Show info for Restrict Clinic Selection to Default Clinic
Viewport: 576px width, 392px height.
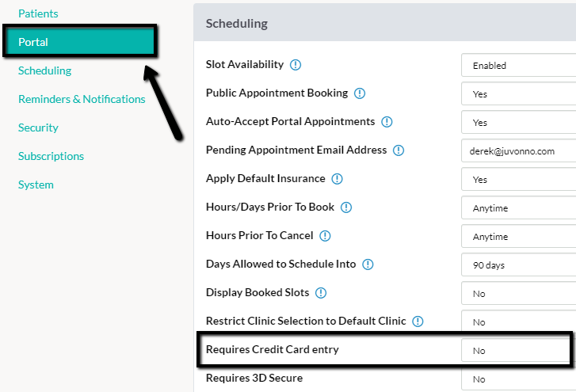coord(418,322)
